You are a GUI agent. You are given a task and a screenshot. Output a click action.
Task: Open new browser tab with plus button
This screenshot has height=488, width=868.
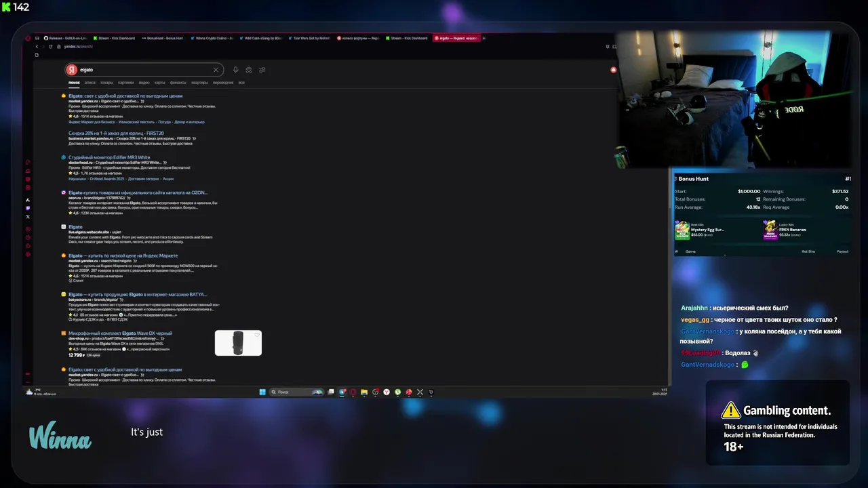[x=484, y=38]
